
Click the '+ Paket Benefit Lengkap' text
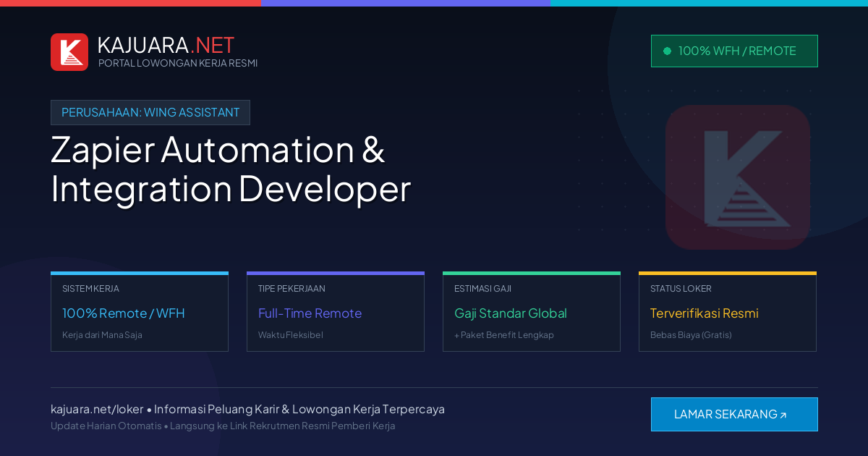tap(504, 335)
